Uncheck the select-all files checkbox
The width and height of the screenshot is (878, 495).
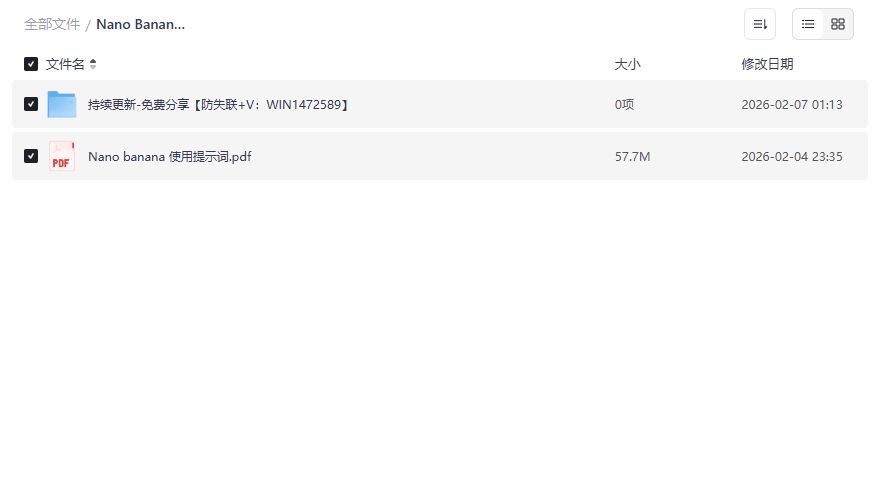coord(31,64)
